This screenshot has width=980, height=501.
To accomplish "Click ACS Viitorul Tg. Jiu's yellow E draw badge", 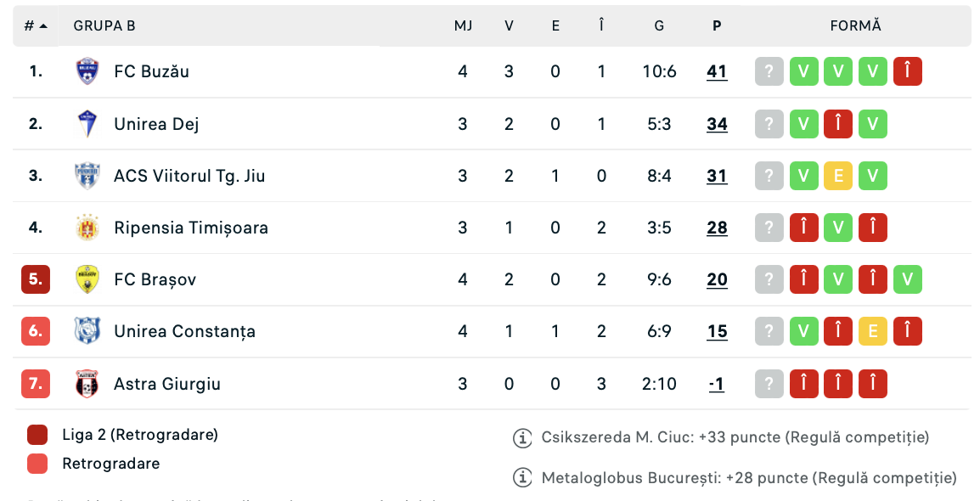I will pos(838,176).
